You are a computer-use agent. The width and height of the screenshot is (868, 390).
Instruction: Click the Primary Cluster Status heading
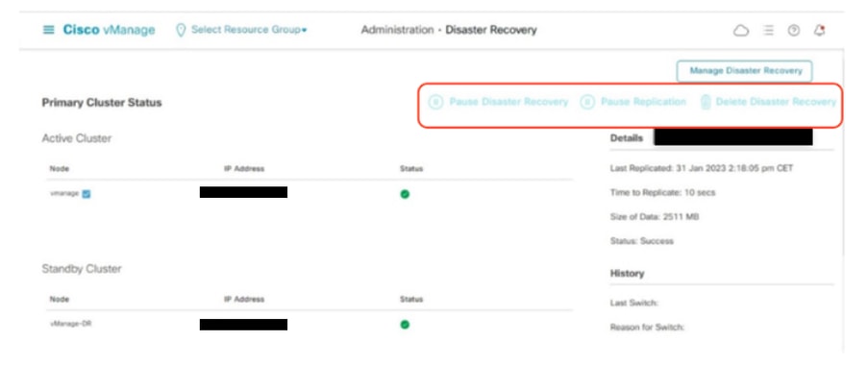click(x=102, y=103)
